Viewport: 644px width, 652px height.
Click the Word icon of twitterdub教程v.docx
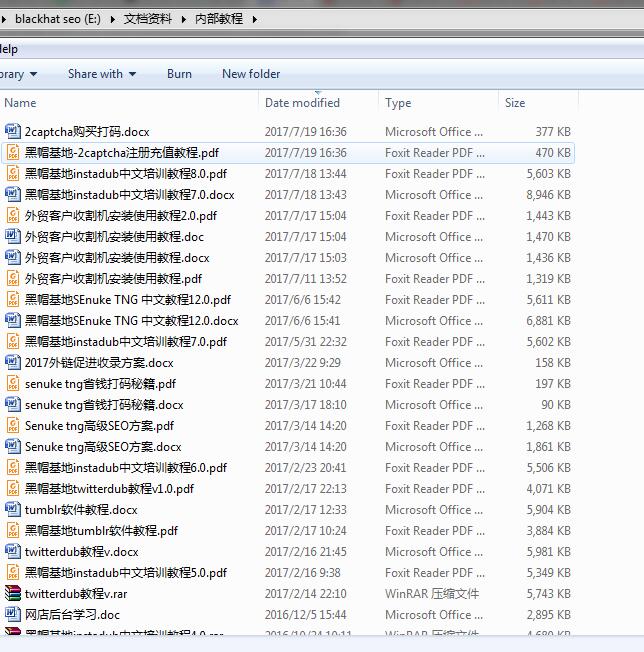(12, 551)
